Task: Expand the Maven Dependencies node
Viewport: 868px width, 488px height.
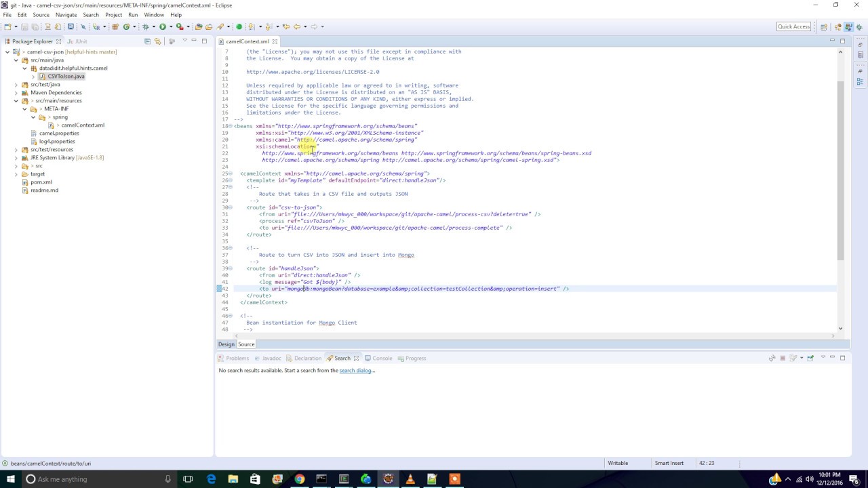Action: [x=16, y=93]
